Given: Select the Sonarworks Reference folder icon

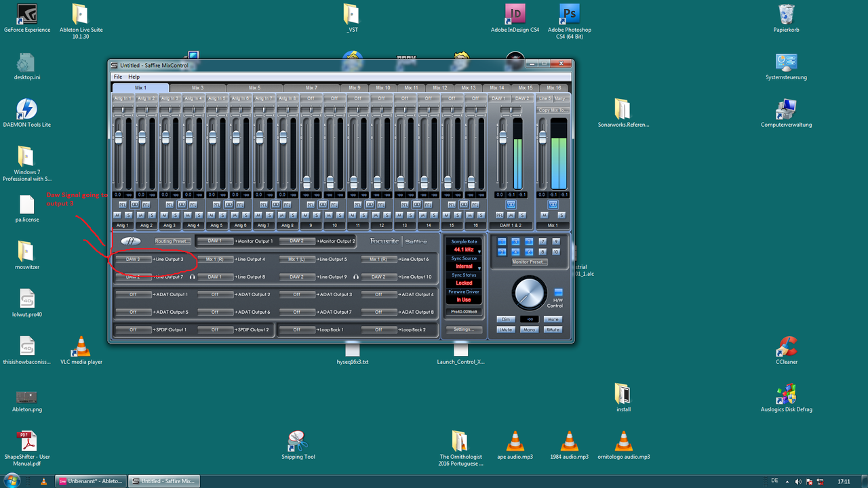Looking at the screenshot, I should (623, 113).
